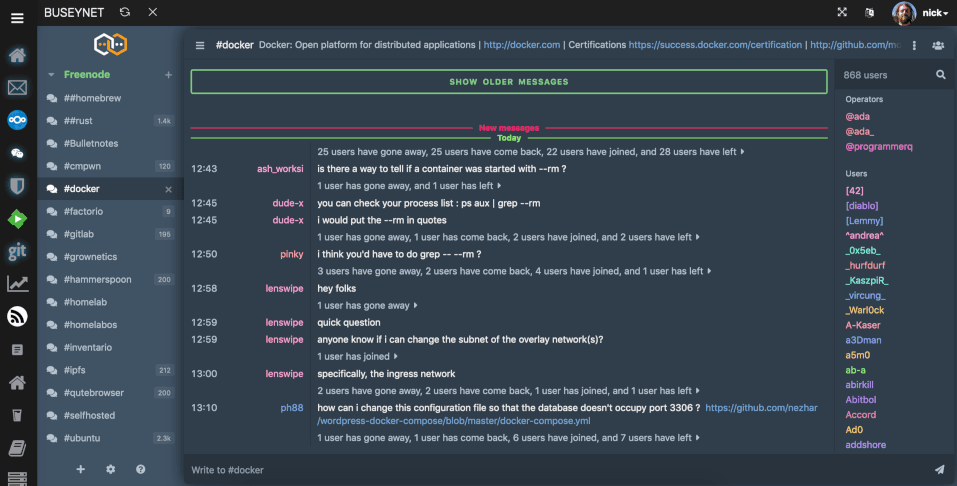957x486 pixels.
Task: Open the mail envelope icon in sidebar
Action: 17,88
